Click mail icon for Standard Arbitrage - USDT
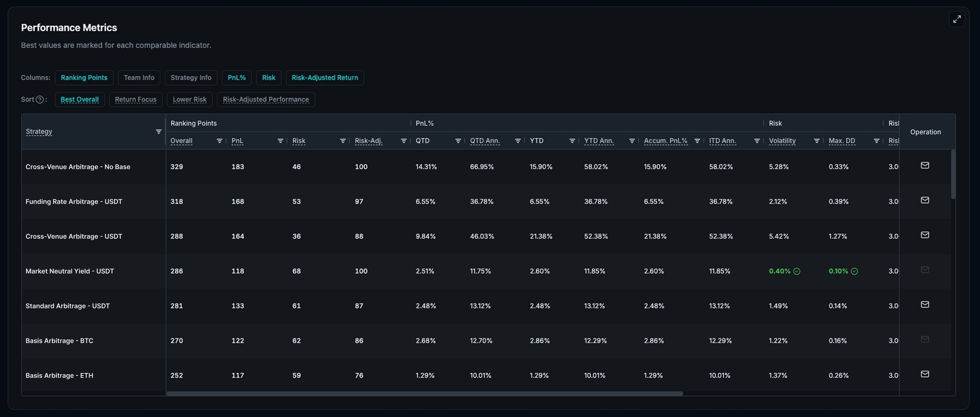 925,304
